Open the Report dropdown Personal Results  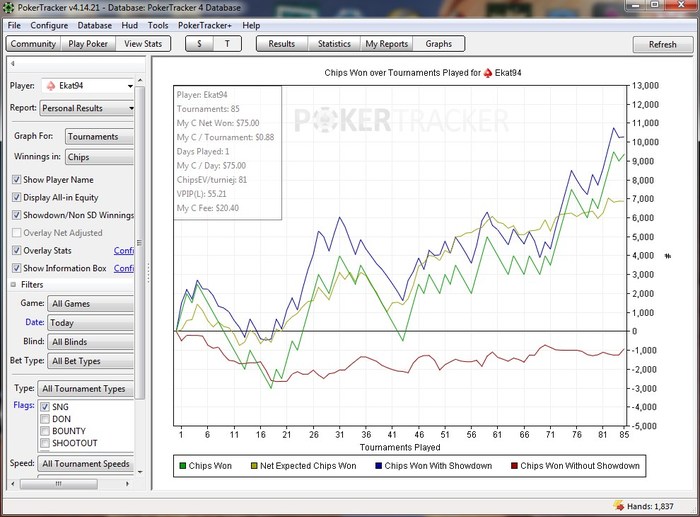point(87,108)
